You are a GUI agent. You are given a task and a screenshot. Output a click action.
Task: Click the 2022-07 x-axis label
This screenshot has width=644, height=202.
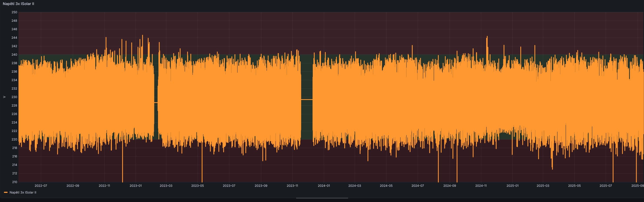tap(41, 186)
